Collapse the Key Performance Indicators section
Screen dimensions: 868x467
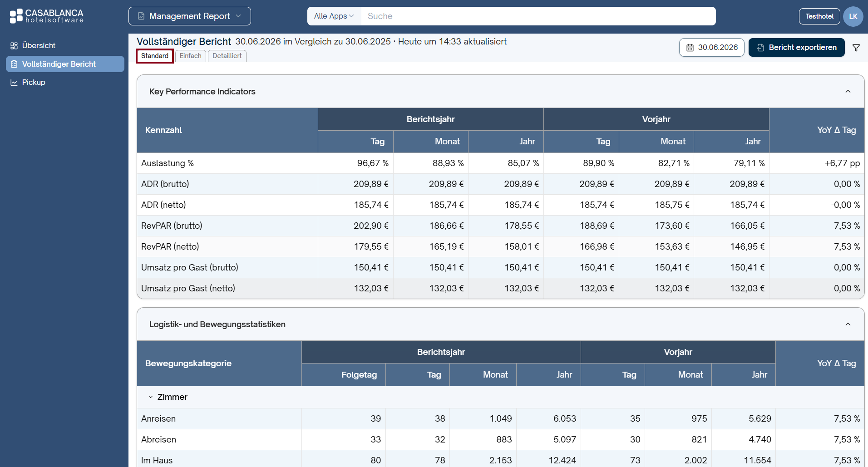pyautogui.click(x=848, y=91)
